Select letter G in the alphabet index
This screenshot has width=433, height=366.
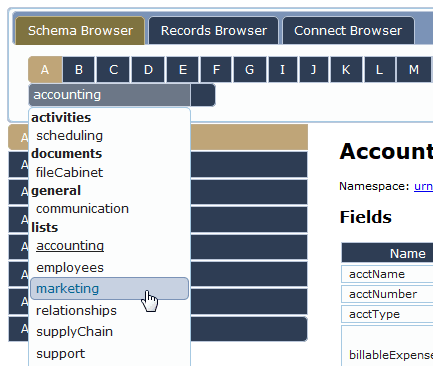click(x=250, y=70)
